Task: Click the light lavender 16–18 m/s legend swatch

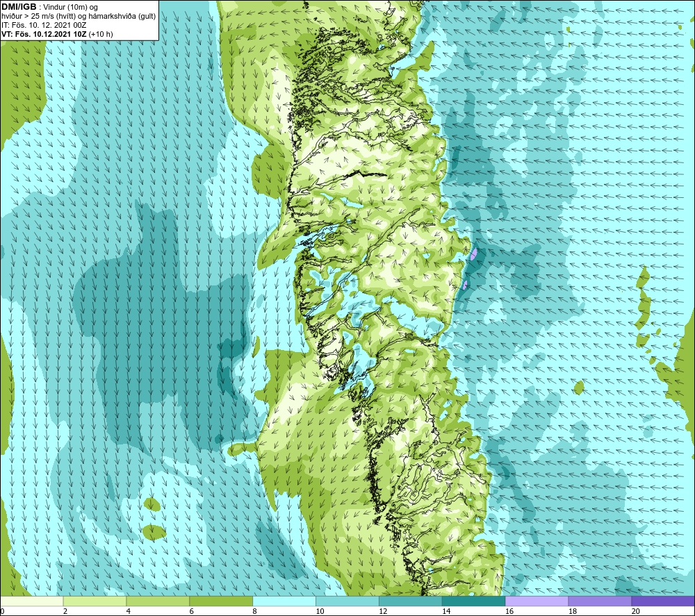Action: (537, 601)
